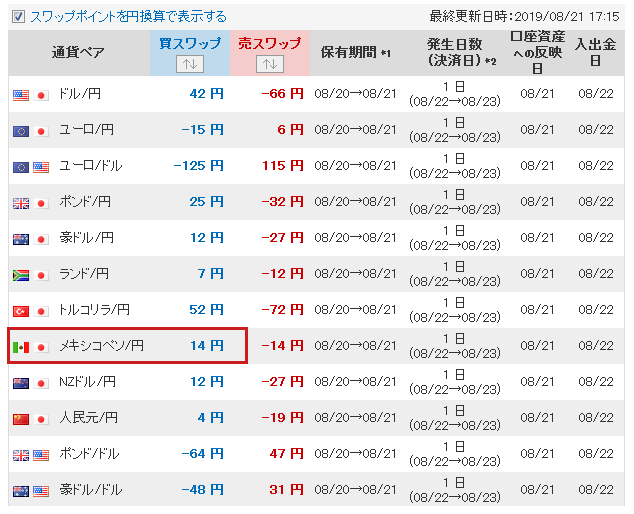Click the 通貨ペア column header
The height and width of the screenshot is (514, 634).
[78, 53]
